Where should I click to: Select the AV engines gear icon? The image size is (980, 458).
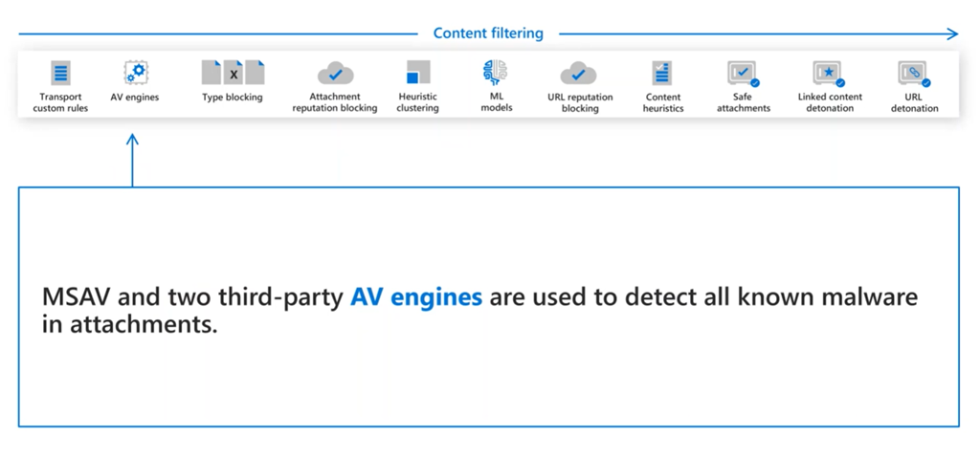pos(135,73)
